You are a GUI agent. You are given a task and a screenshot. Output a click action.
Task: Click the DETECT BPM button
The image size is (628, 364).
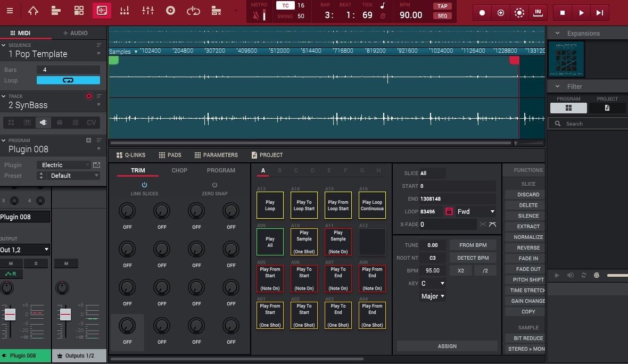[x=473, y=258]
